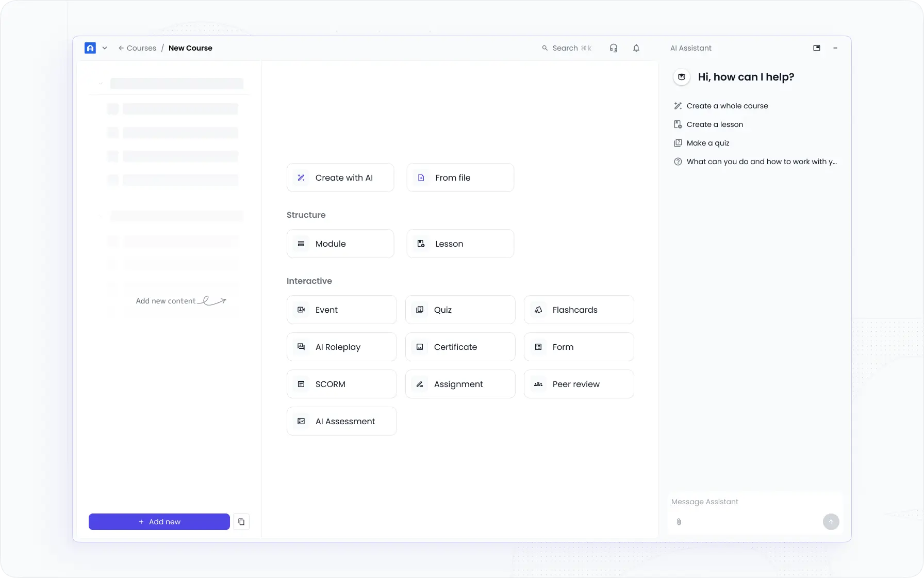Collapse the AI Assistant panel
Image resolution: width=924 pixels, height=578 pixels.
[836, 47]
